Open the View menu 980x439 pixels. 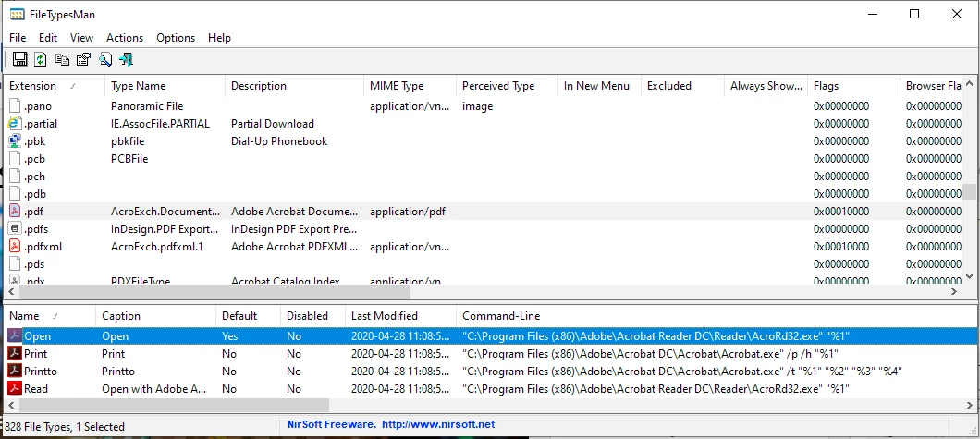click(x=82, y=38)
